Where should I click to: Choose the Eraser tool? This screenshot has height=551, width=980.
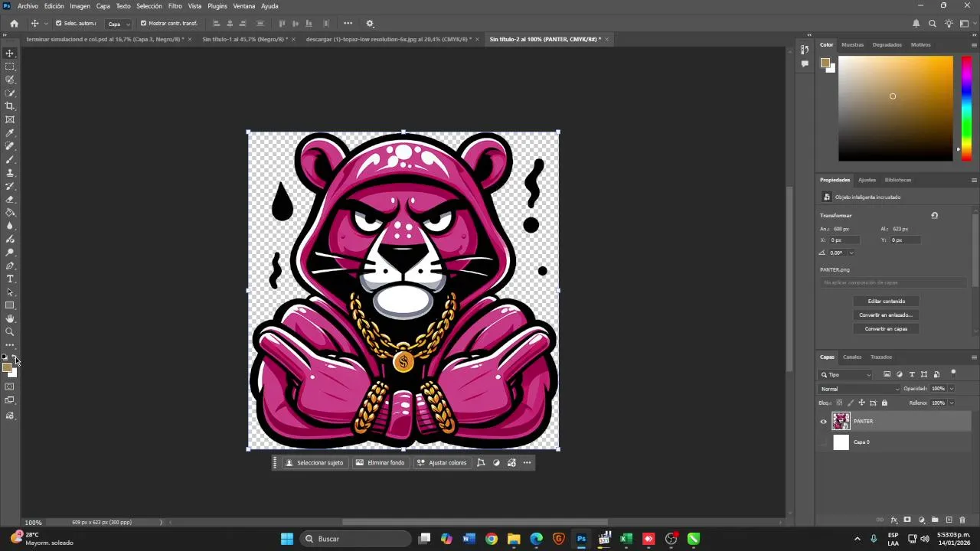pos(10,199)
